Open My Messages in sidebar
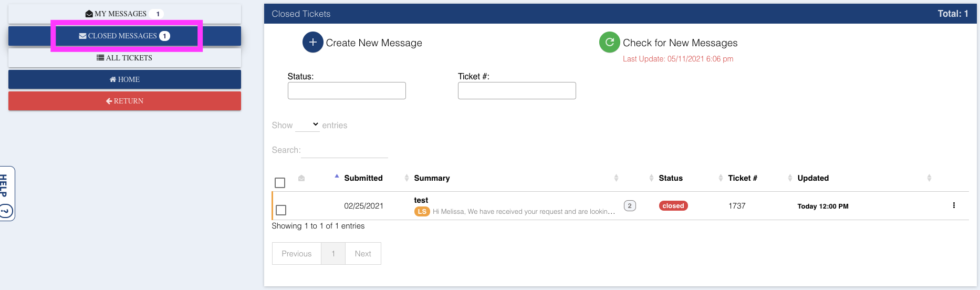980x290 pixels. click(124, 14)
